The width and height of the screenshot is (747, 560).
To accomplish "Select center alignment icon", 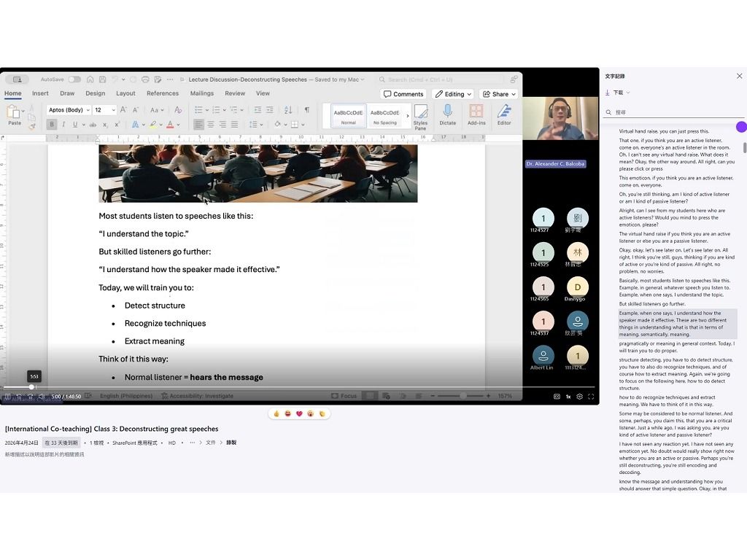I will pyautogui.click(x=211, y=125).
